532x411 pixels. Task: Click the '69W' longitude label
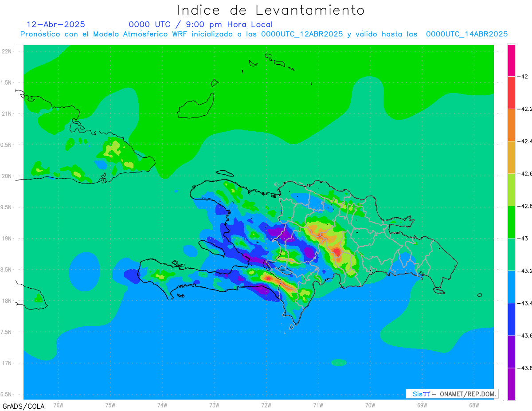pyautogui.click(x=422, y=405)
